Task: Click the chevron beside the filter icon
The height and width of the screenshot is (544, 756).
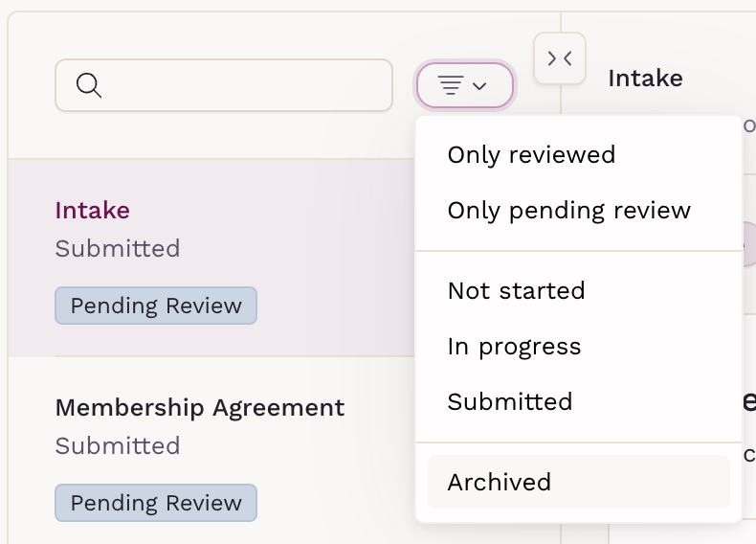Action: [479, 86]
